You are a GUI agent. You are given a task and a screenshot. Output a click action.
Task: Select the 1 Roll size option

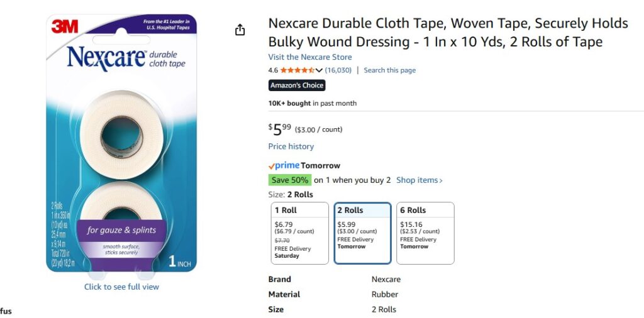click(299, 233)
